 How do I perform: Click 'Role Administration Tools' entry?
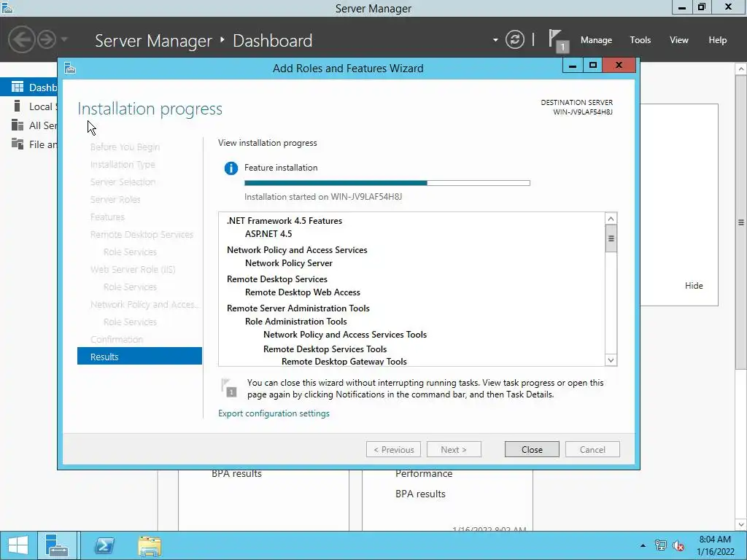pos(296,322)
